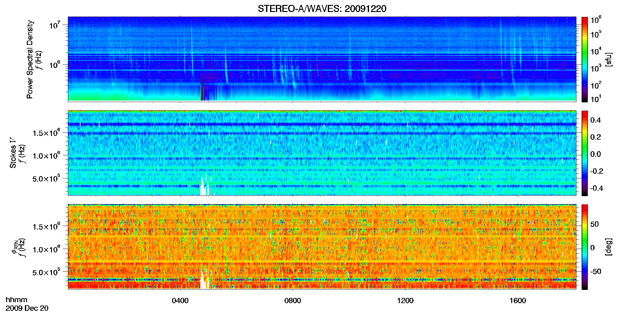Click the hhmm axis label
Screen dimensions: 644x332
point(17,300)
